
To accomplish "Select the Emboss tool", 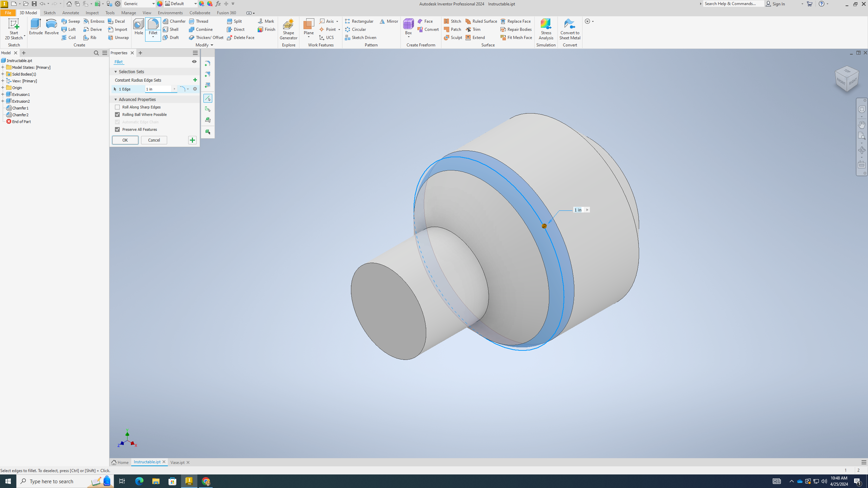I will coord(94,21).
